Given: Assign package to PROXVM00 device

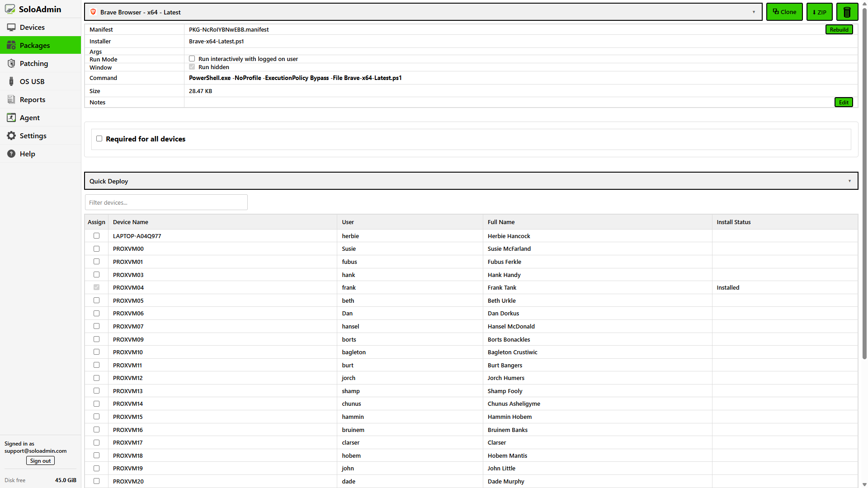Looking at the screenshot, I should [96, 249].
